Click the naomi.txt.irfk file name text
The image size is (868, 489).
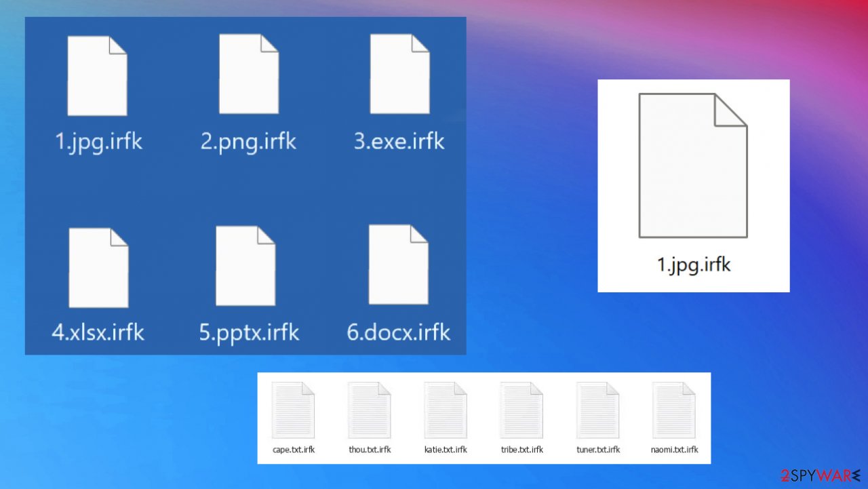coord(674,450)
